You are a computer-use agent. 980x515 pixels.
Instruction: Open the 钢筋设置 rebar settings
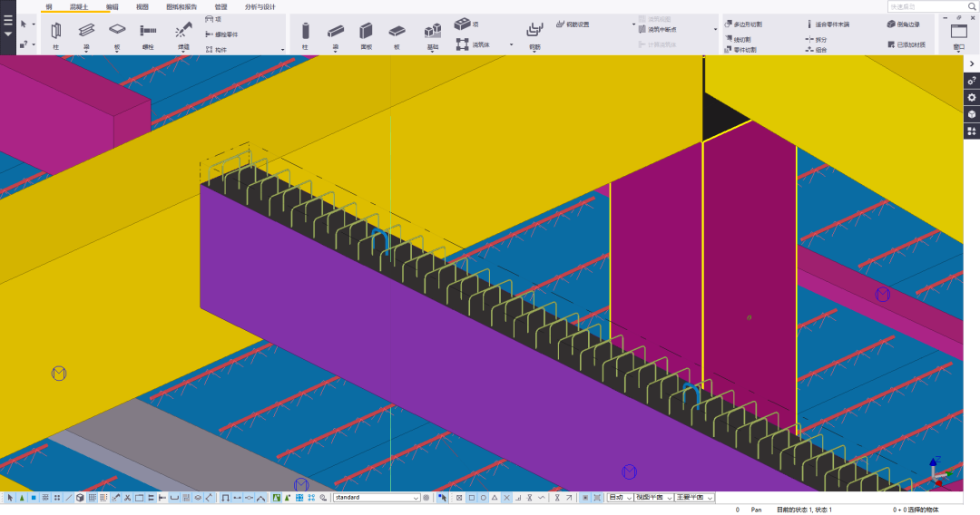click(573, 24)
